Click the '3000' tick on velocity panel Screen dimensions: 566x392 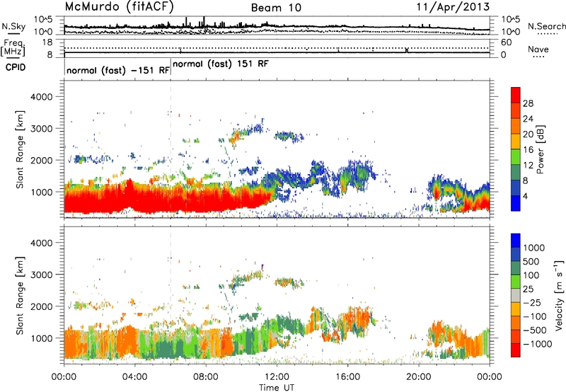tap(41, 275)
